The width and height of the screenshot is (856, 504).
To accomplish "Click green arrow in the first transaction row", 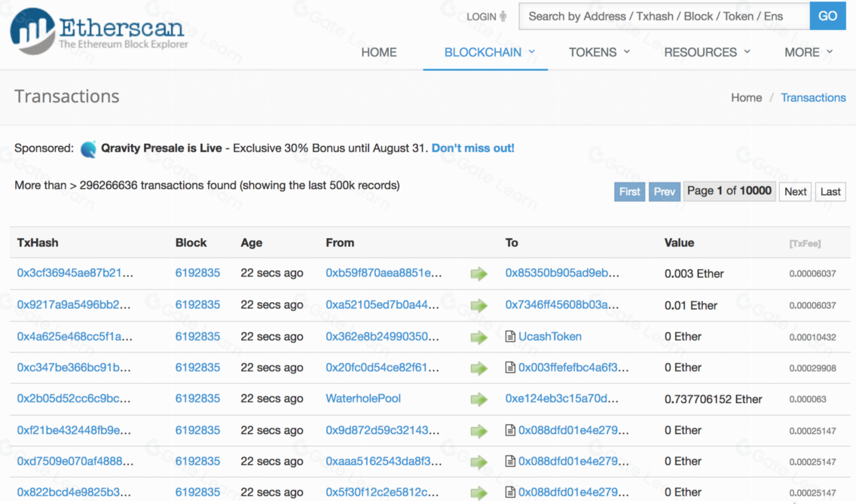I will click(478, 273).
